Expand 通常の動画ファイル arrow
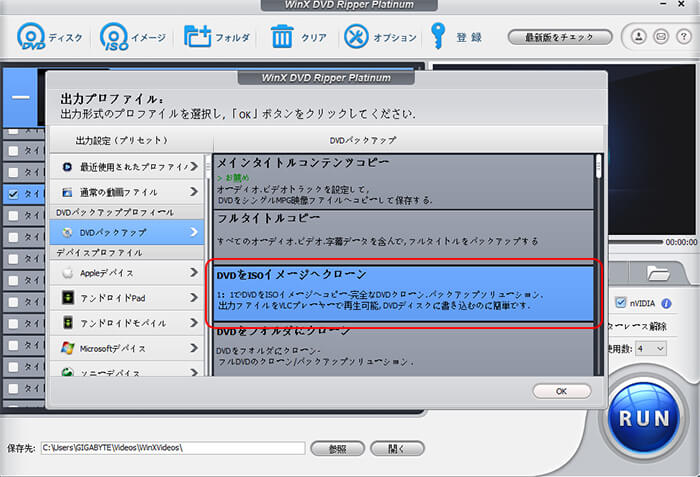 [x=194, y=192]
